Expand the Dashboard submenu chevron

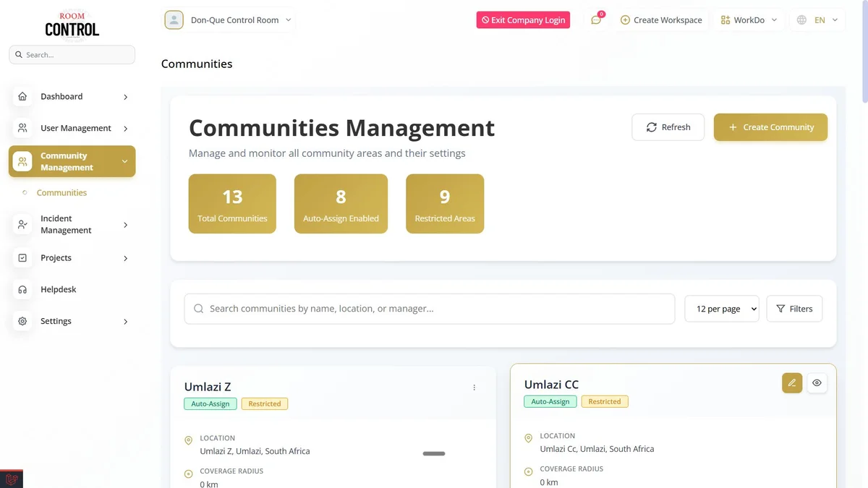(126, 97)
